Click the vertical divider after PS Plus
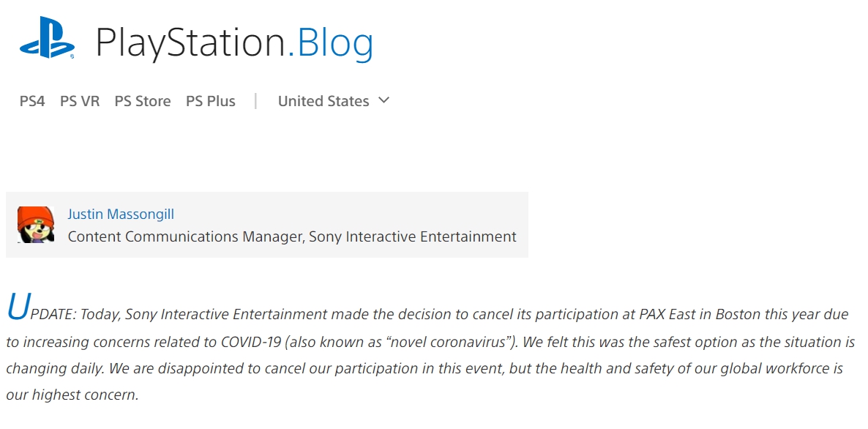The width and height of the screenshot is (868, 429). [x=255, y=101]
